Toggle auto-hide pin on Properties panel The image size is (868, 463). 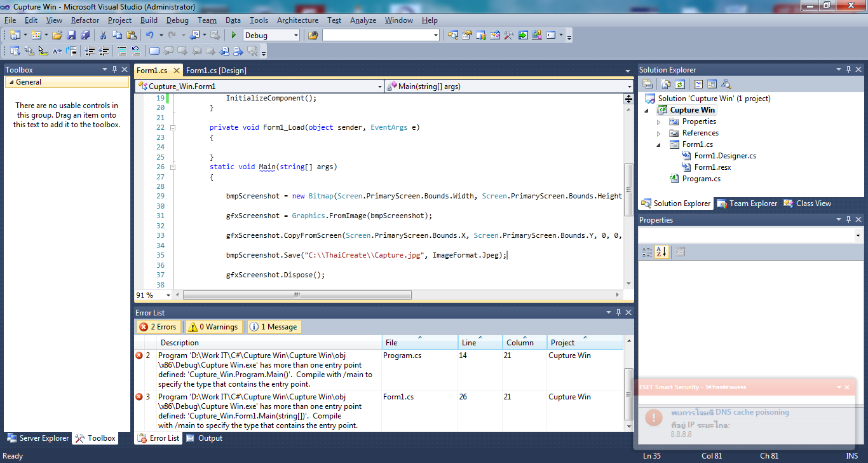848,219
